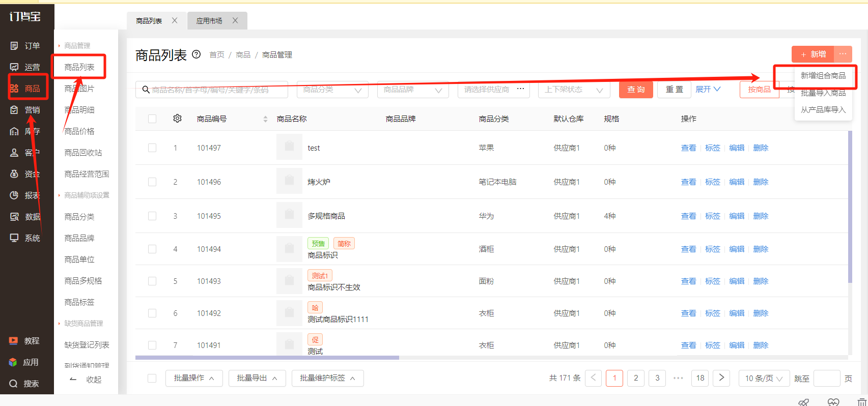Viewport: 868px width, 406px height.
Task: Choose 新增组合商品 from the dropdown menu
Action: pos(823,76)
